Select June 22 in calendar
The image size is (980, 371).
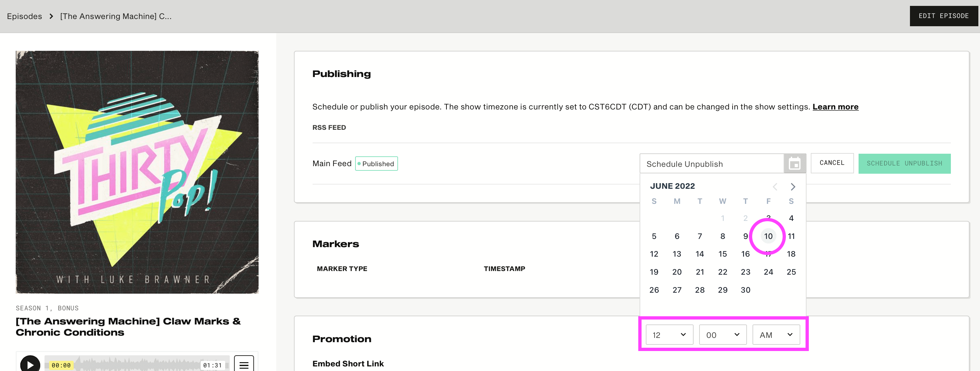point(722,272)
